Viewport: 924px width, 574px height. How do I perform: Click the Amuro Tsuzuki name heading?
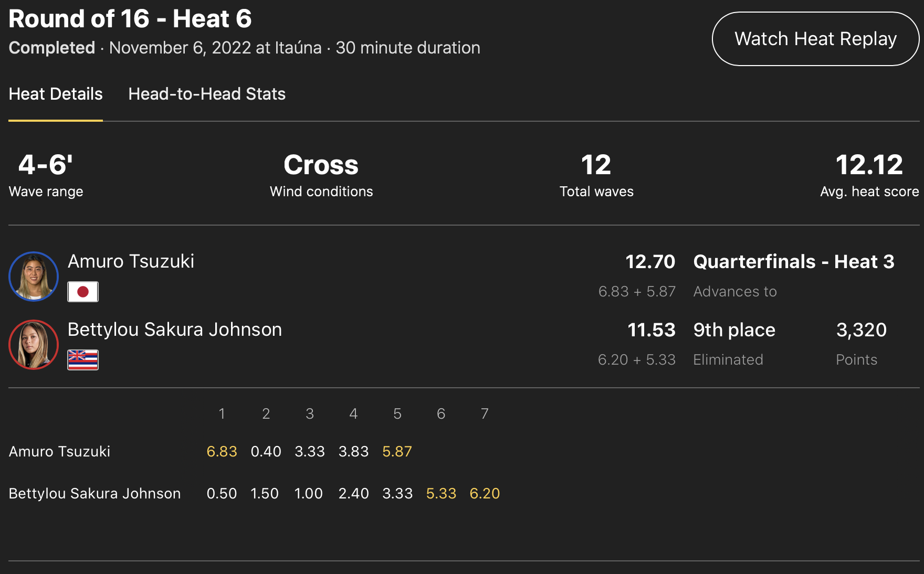pyautogui.click(x=131, y=261)
